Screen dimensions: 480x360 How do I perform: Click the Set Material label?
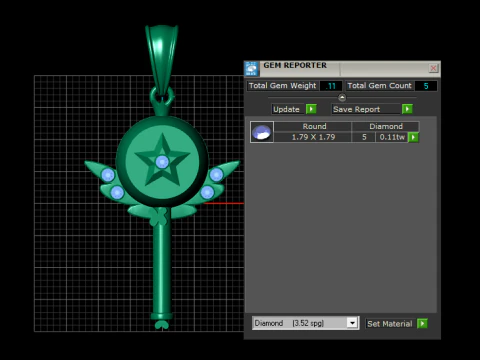point(390,324)
